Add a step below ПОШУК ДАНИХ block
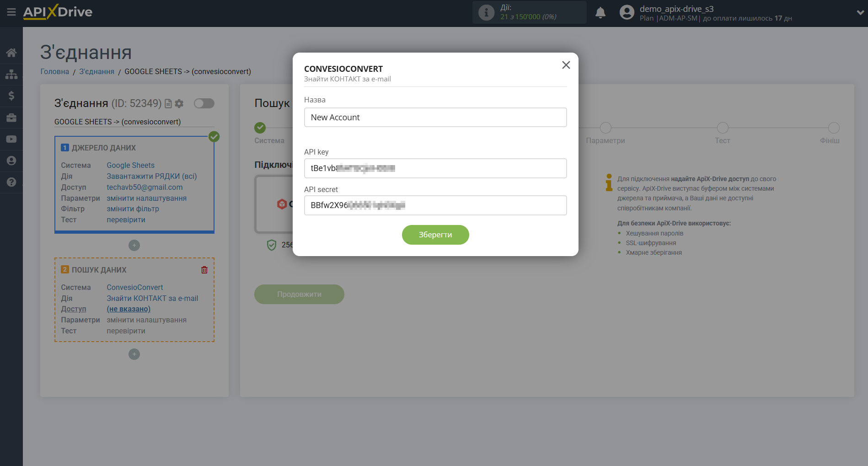The width and height of the screenshot is (868, 466). 134,354
